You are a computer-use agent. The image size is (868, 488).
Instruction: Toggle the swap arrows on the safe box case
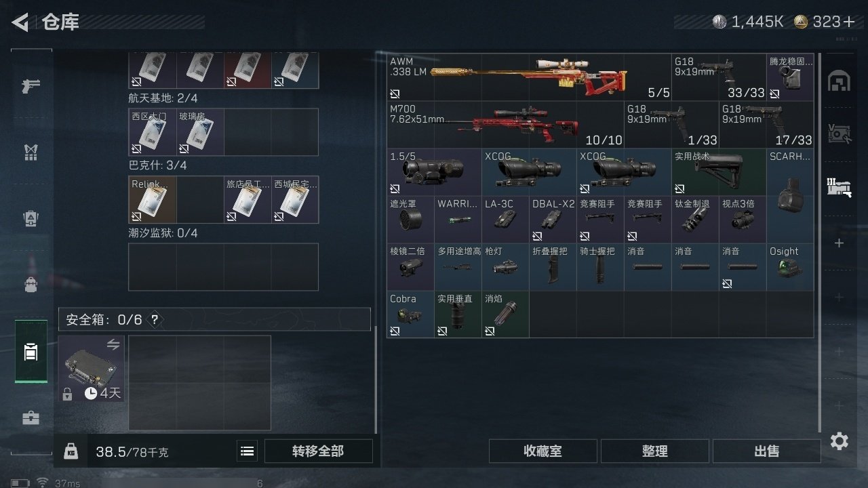[113, 345]
